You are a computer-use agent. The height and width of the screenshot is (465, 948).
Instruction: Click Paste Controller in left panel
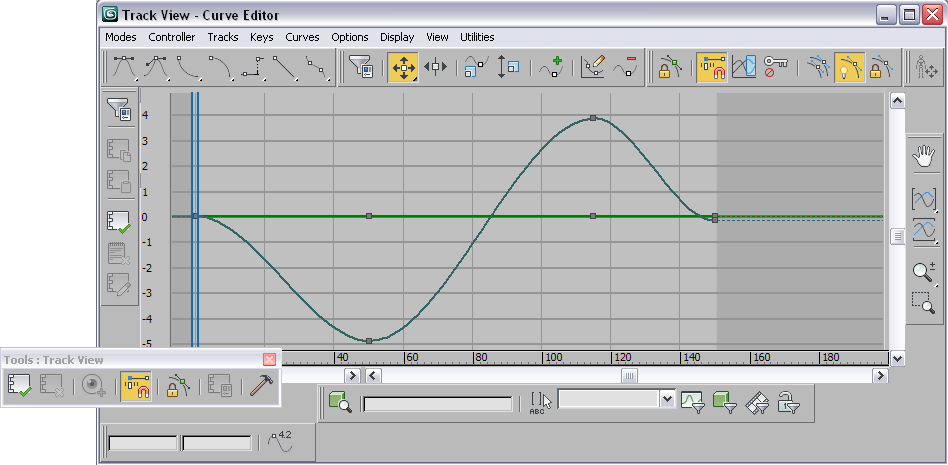(119, 181)
